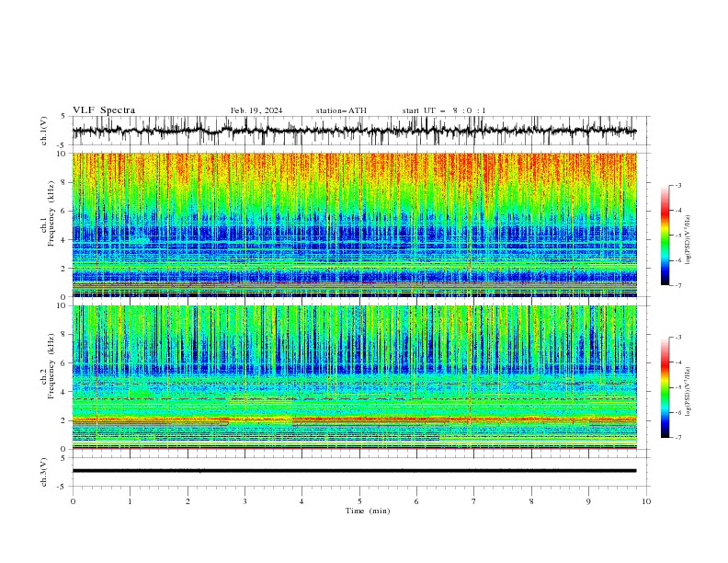This screenshot has height=563, width=728.
Task: Click the time axis tick label "7"
Action: (x=474, y=501)
